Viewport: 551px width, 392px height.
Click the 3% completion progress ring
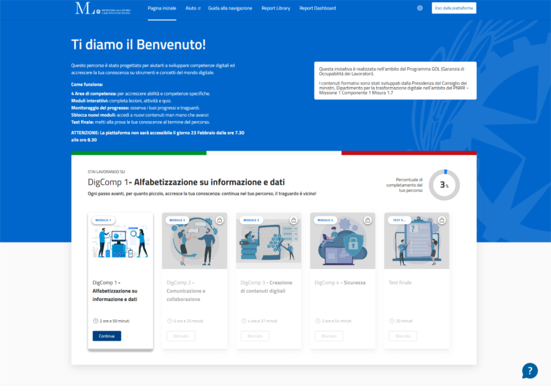[444, 185]
